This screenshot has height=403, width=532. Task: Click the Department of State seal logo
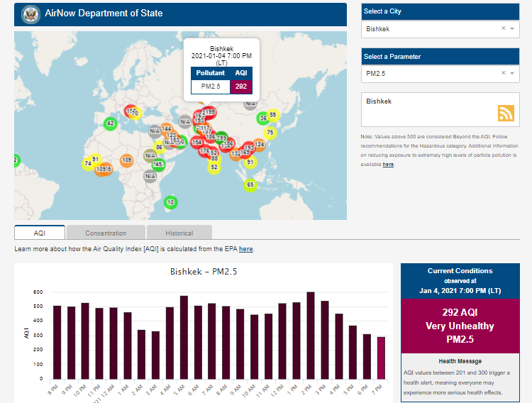point(31,13)
